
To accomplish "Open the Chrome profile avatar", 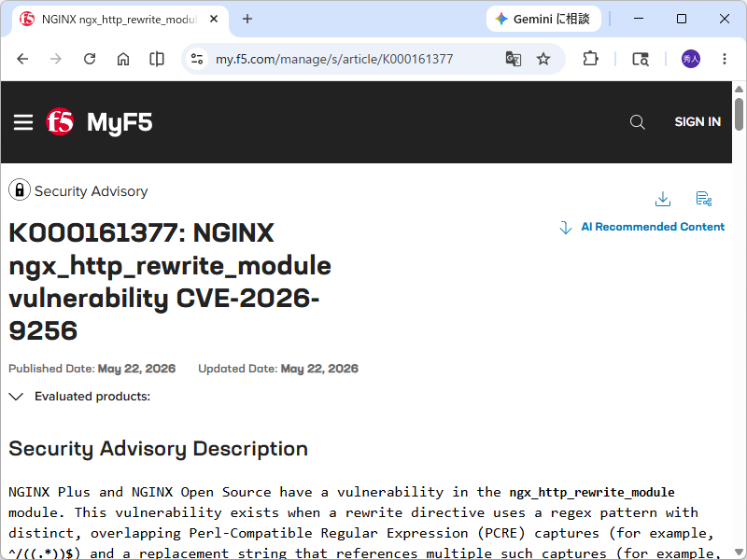I will [691, 59].
